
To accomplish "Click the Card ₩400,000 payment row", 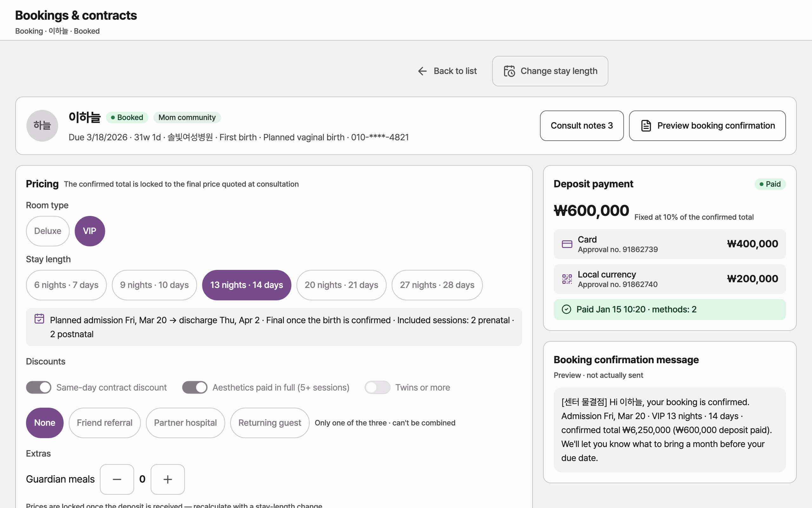I will 669,244.
